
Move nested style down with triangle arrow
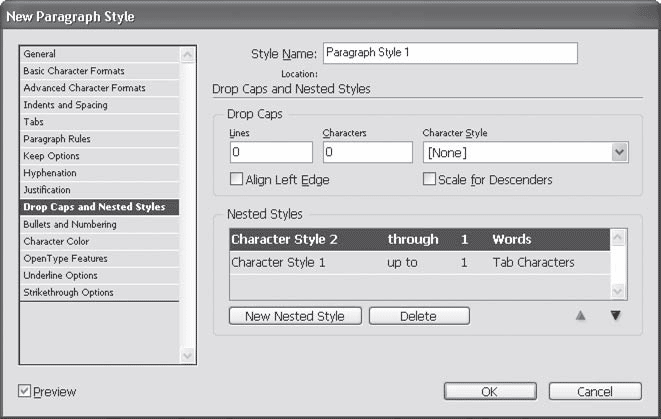click(615, 316)
